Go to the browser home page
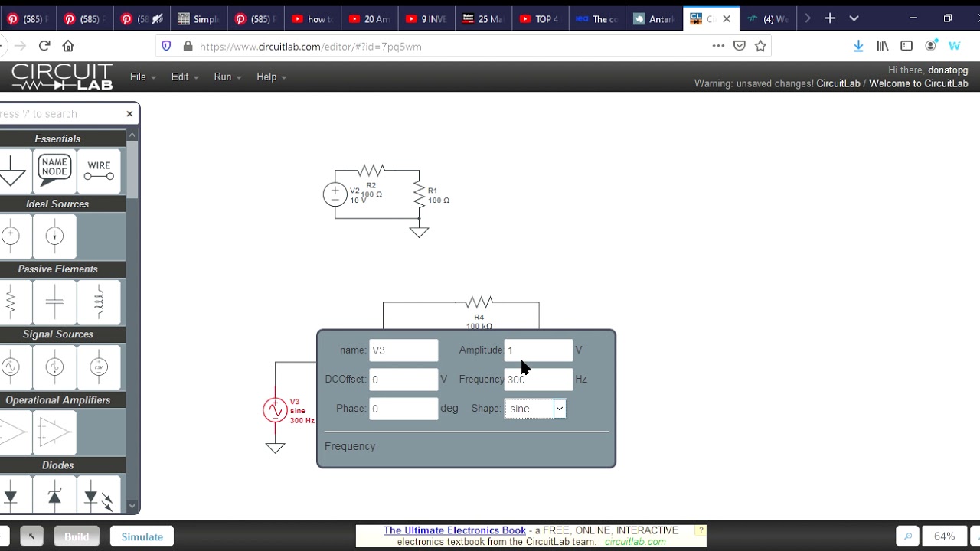 (x=68, y=46)
